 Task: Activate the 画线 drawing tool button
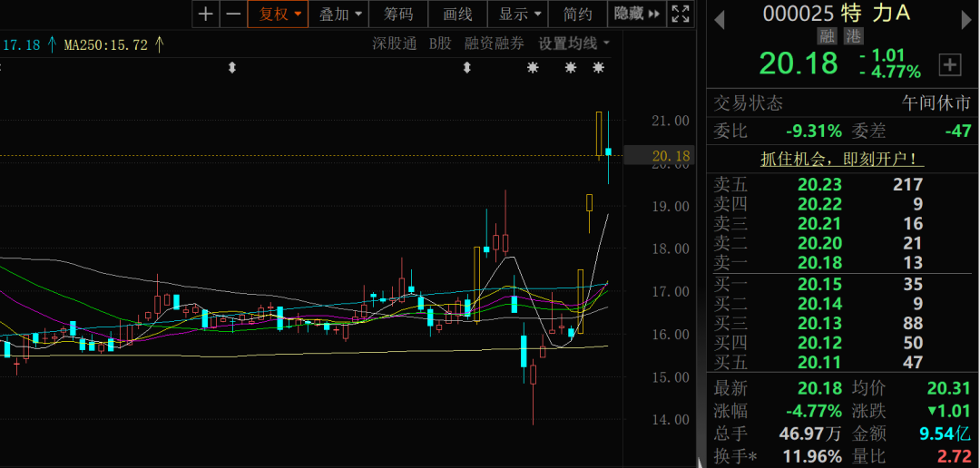coord(457,14)
